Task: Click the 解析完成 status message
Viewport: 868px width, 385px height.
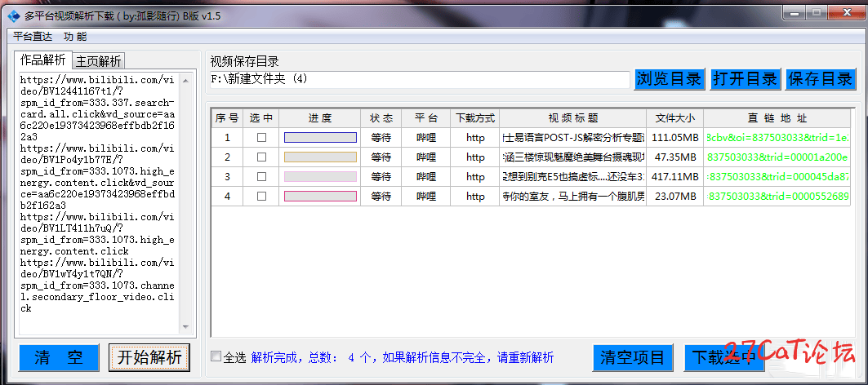Action: (x=403, y=357)
